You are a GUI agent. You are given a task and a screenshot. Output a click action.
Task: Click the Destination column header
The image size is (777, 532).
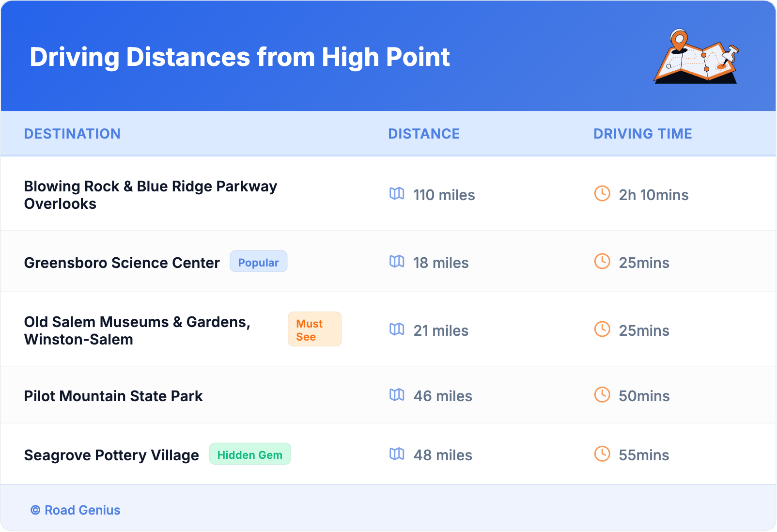click(x=72, y=134)
